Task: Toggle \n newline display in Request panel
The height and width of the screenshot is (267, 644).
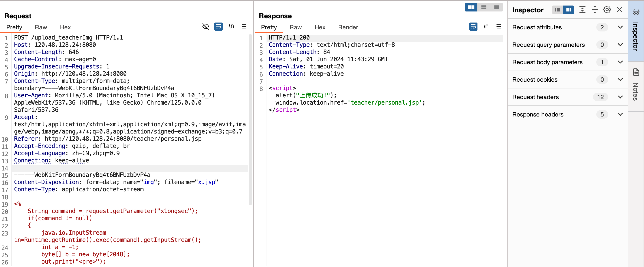Action: 231,26
